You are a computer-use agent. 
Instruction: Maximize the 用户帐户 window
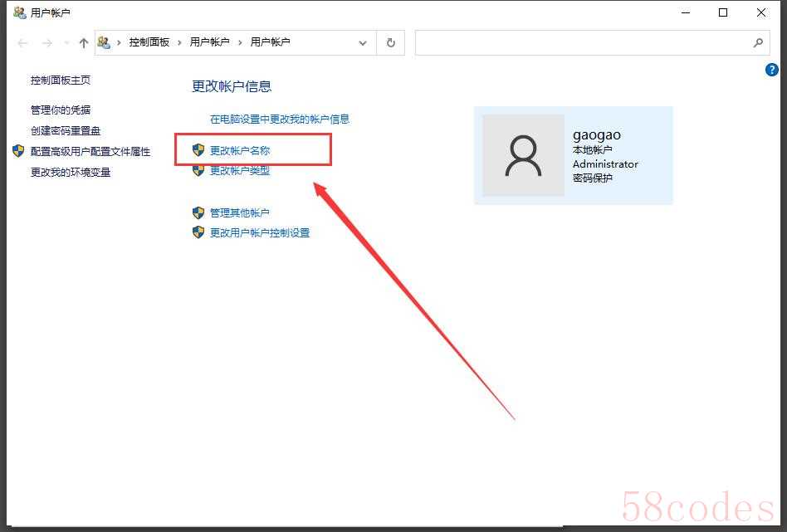[723, 12]
